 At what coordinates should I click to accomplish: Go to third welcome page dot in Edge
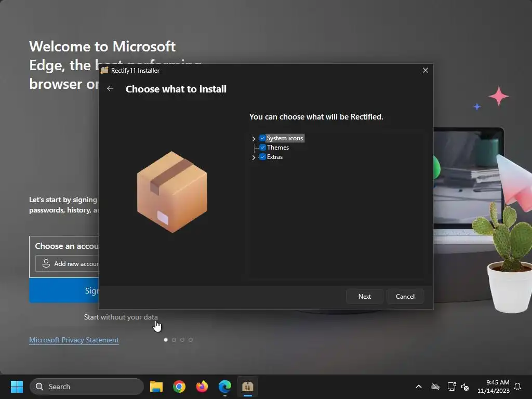point(182,340)
